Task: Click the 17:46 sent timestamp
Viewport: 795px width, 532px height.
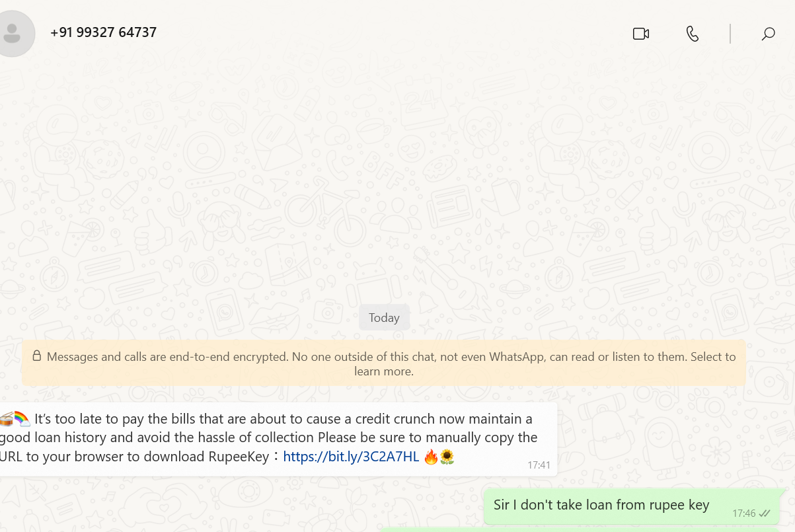Action: [x=743, y=513]
